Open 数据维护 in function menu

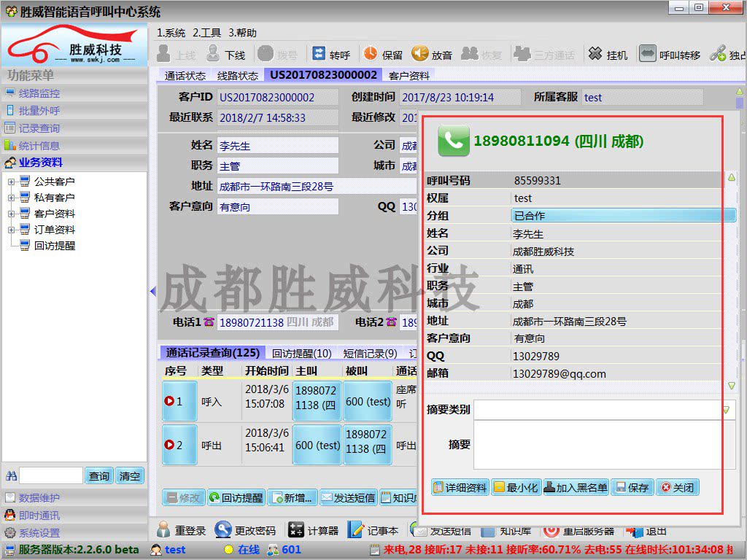coord(39,497)
